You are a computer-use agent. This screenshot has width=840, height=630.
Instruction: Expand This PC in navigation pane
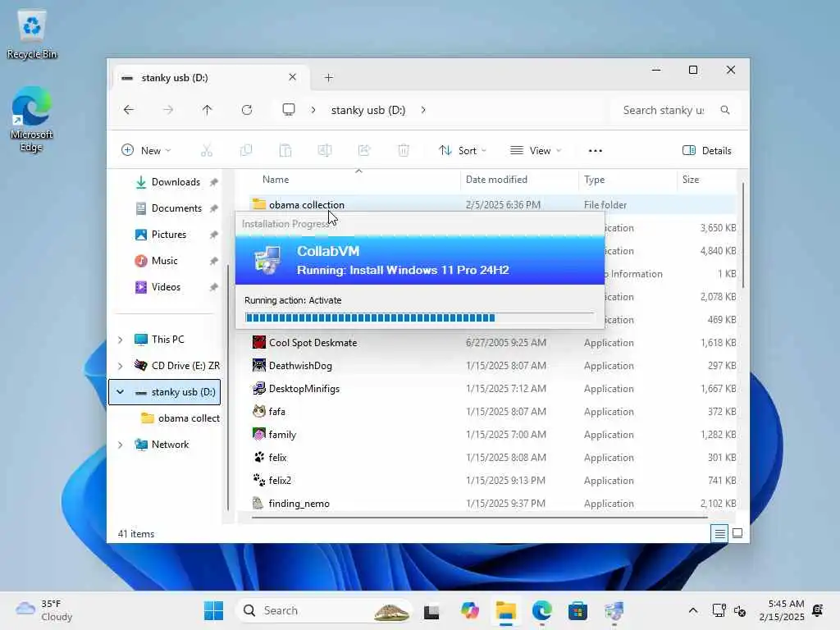pos(120,340)
